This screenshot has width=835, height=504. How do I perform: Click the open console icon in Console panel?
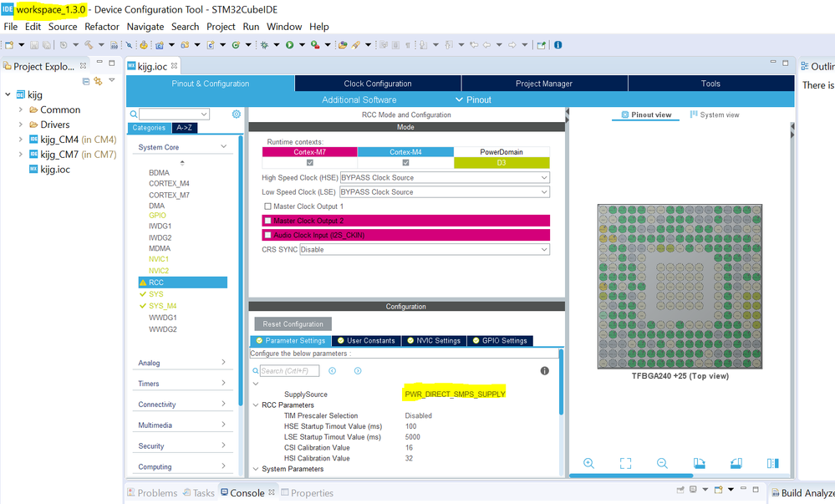(x=718, y=489)
